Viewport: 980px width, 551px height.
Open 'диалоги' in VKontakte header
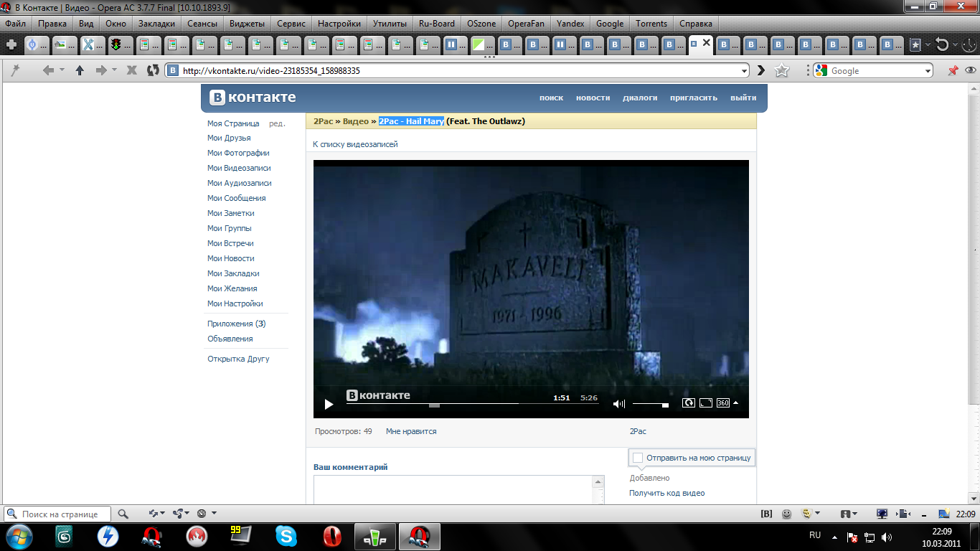[640, 98]
